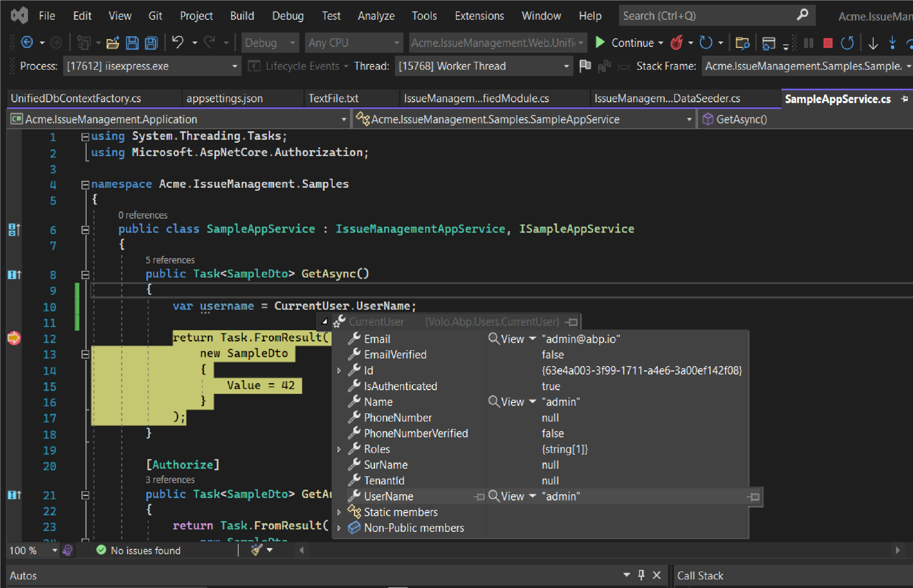Click the Hot Reload flame icon
The image size is (913, 588).
[x=677, y=43]
